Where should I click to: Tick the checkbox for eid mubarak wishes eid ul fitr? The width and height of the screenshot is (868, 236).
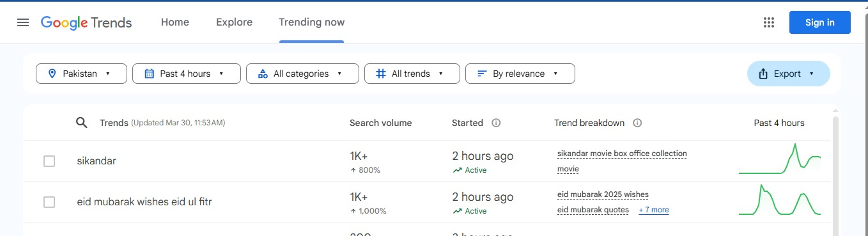tap(49, 202)
